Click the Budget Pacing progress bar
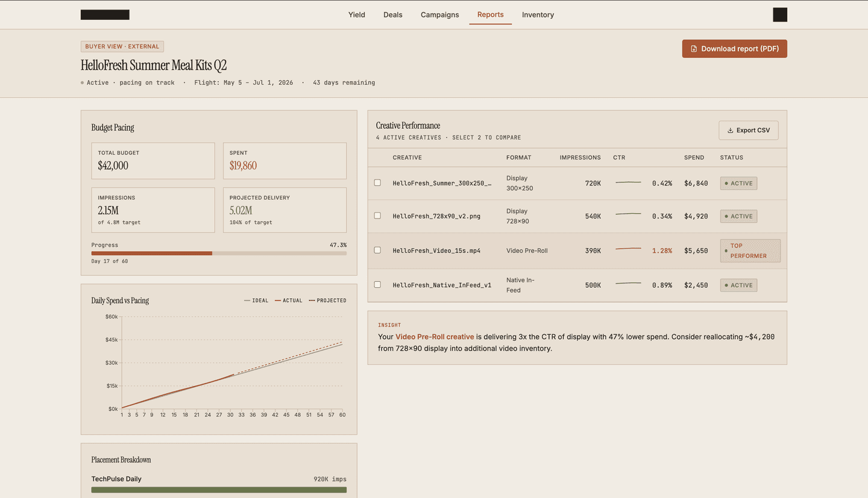The height and width of the screenshot is (498, 868). pos(219,253)
